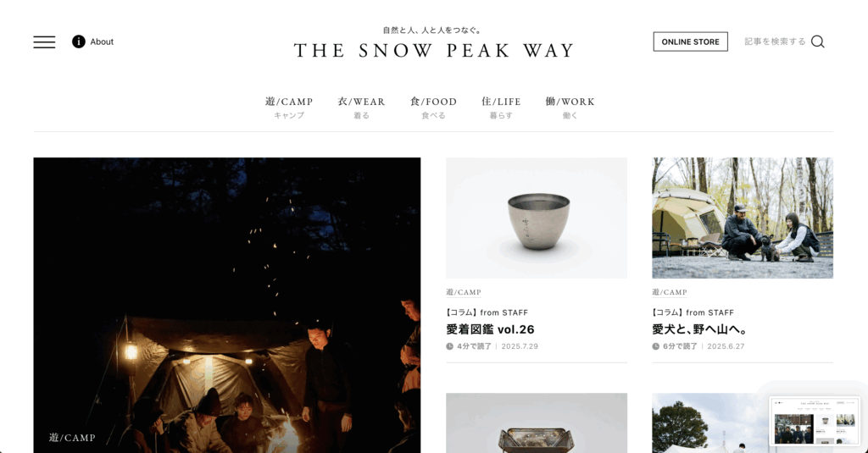This screenshot has width=868, height=453.
Task: Click the About info icon
Action: 79,41
